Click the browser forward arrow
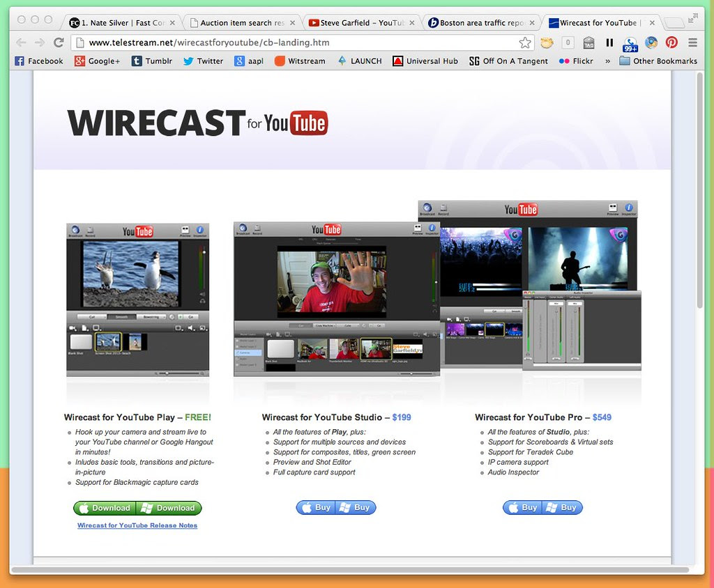Image resolution: width=714 pixels, height=588 pixels. click(x=40, y=42)
